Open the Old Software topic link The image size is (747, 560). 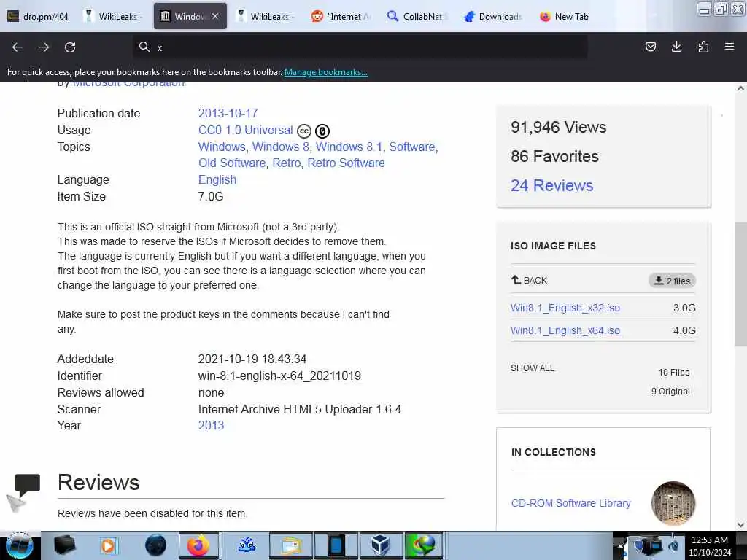point(232,163)
